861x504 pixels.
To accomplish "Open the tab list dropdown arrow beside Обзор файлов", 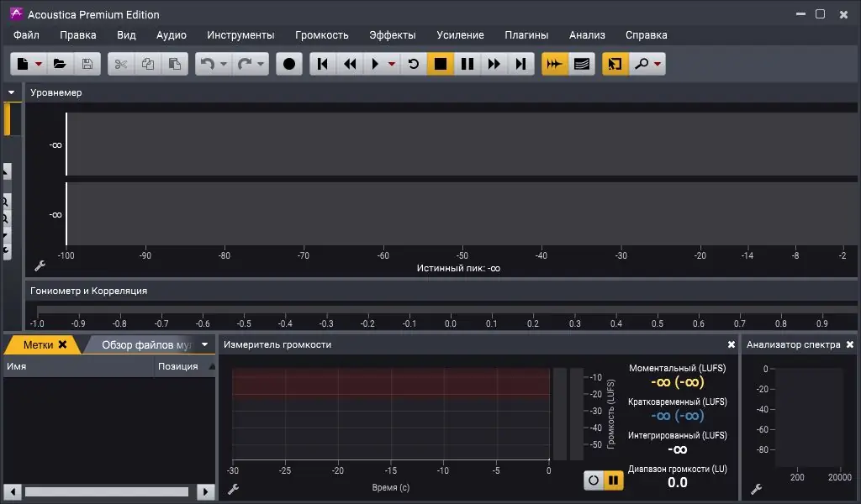I will coord(205,345).
